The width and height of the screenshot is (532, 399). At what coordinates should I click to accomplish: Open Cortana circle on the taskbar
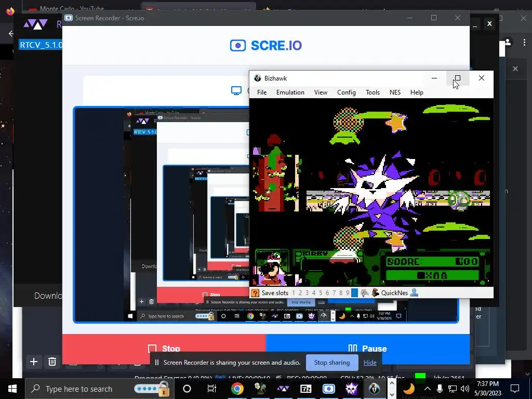pos(187,389)
